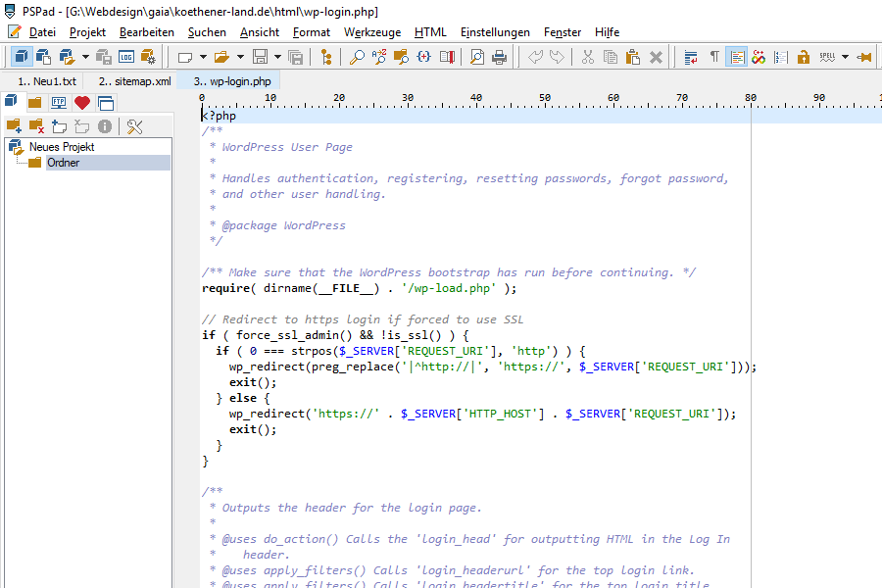The image size is (882, 588).
Task: Click the Paste clipboard icon
Action: 633,57
